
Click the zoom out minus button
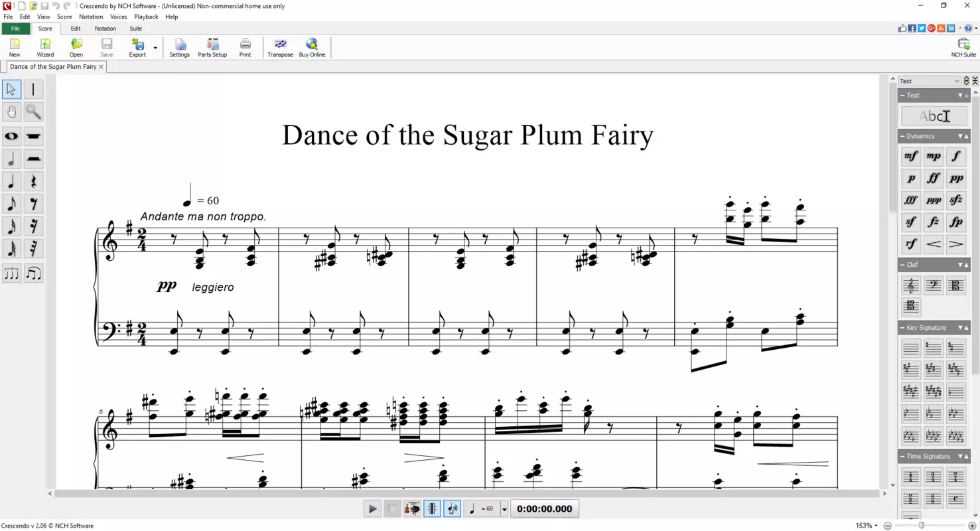(x=888, y=526)
